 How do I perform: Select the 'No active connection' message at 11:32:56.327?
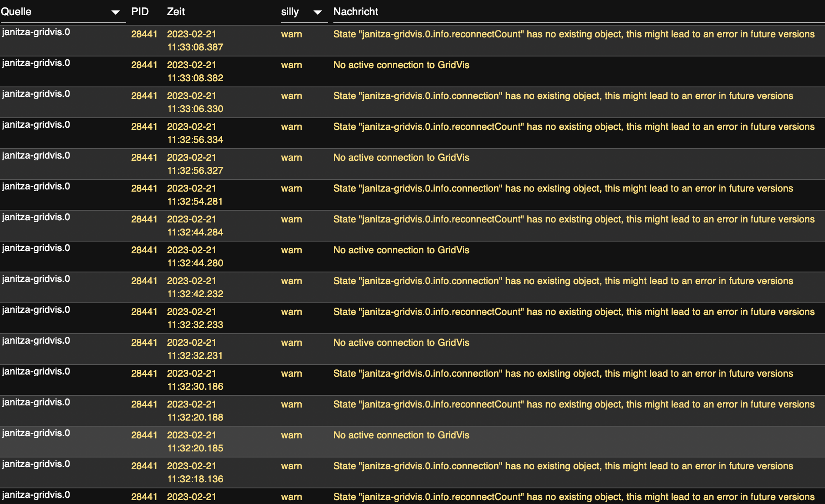tap(401, 158)
